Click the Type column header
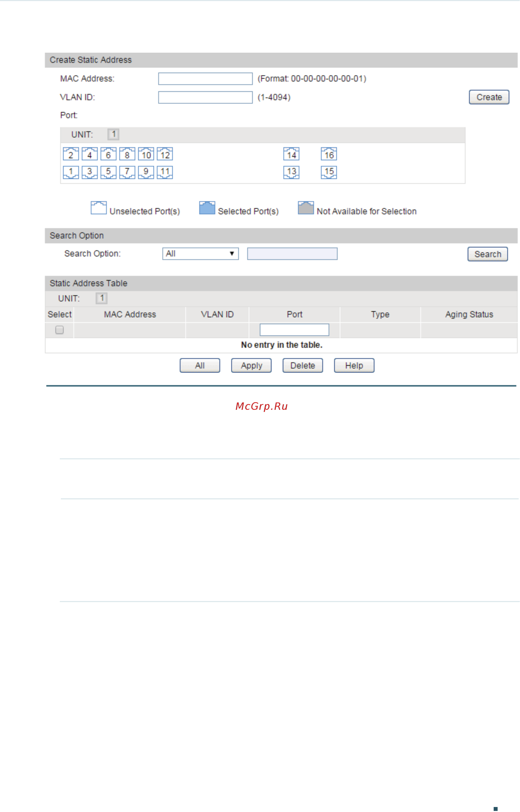This screenshot has height=812, width=520. 381,314
